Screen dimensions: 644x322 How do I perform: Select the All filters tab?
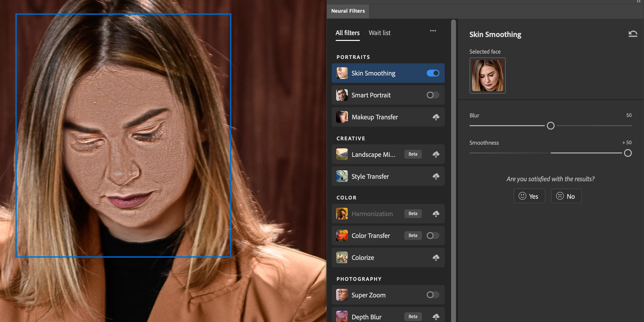[347, 33]
